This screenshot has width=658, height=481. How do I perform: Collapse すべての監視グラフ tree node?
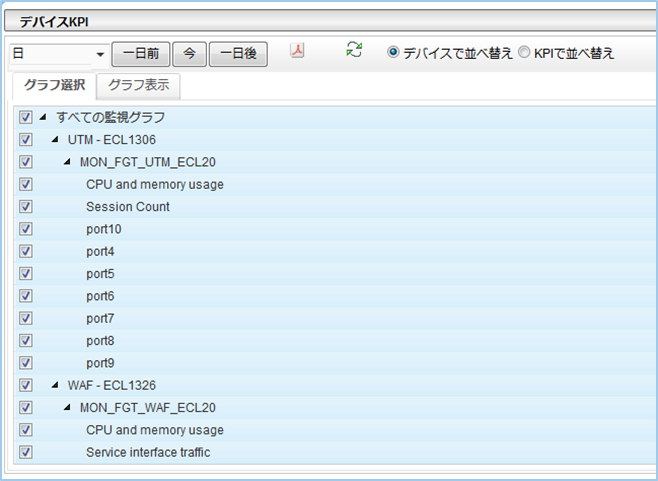tap(43, 117)
